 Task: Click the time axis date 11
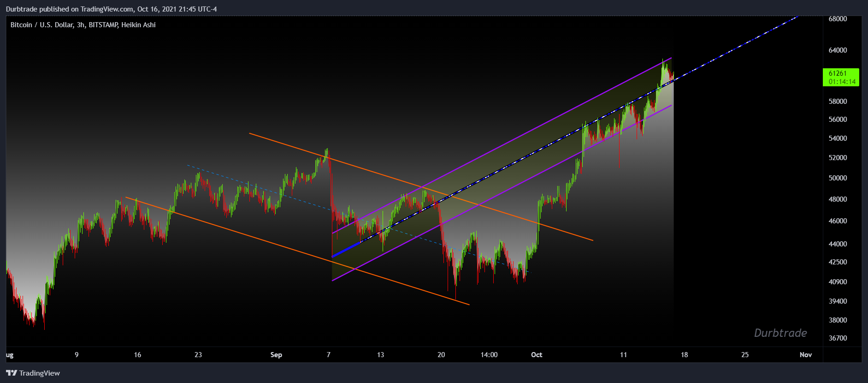(623, 355)
